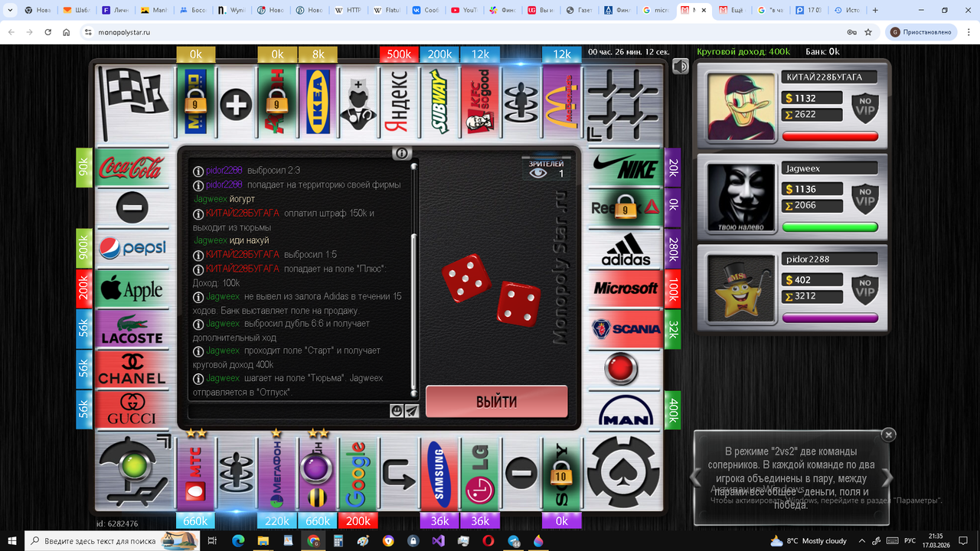The image size is (980, 551).
Task: Select the locked Reebok cell
Action: pos(625,208)
